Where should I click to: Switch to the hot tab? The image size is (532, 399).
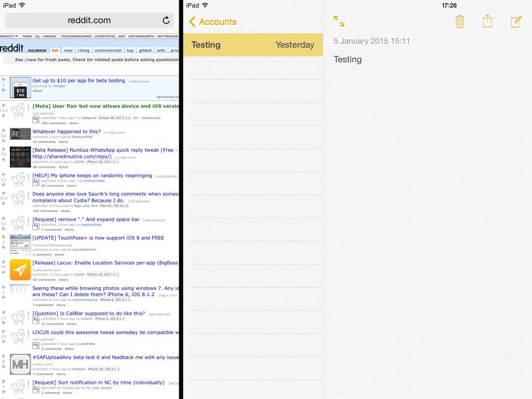(x=55, y=50)
